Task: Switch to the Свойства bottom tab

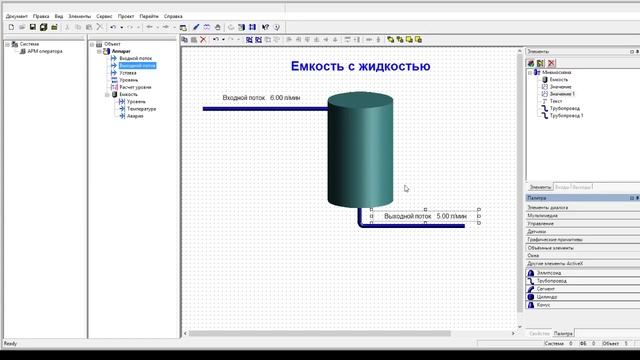Action: (539, 333)
